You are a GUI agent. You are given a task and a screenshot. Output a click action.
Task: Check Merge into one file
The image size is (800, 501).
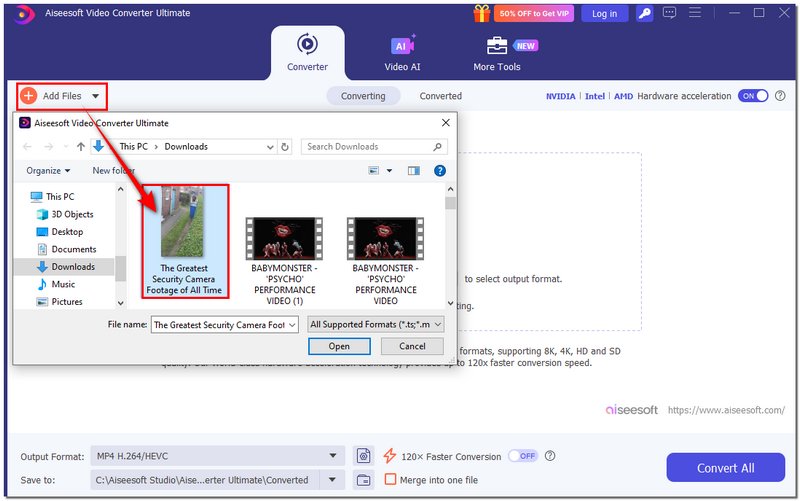[391, 480]
